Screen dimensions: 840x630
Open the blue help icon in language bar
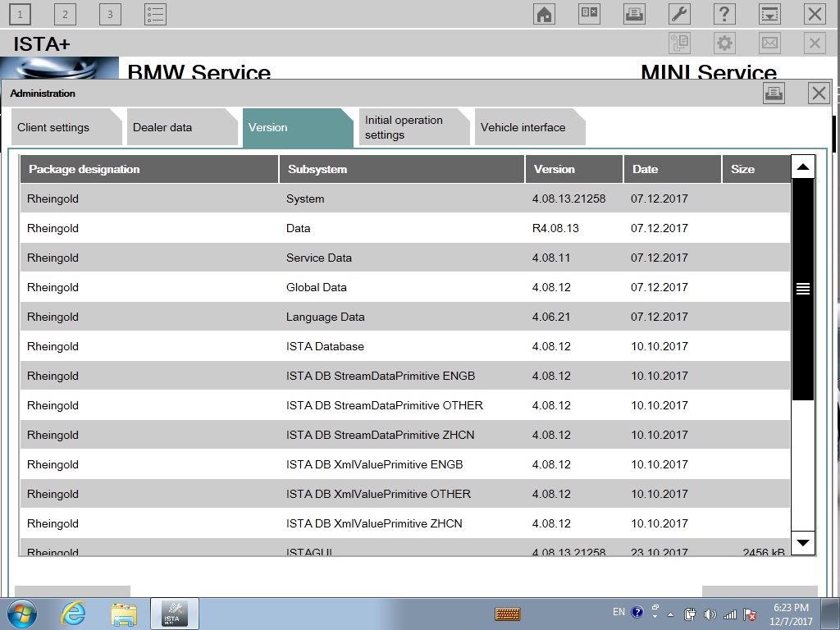click(x=637, y=612)
